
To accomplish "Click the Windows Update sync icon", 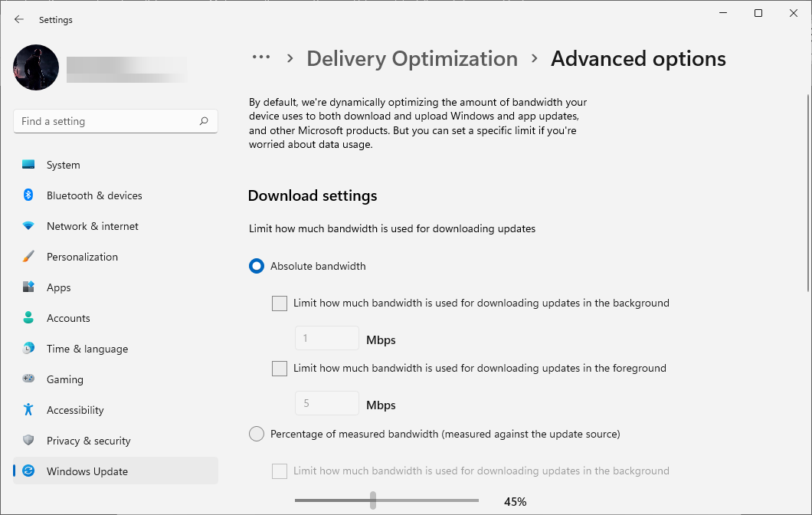I will click(28, 471).
